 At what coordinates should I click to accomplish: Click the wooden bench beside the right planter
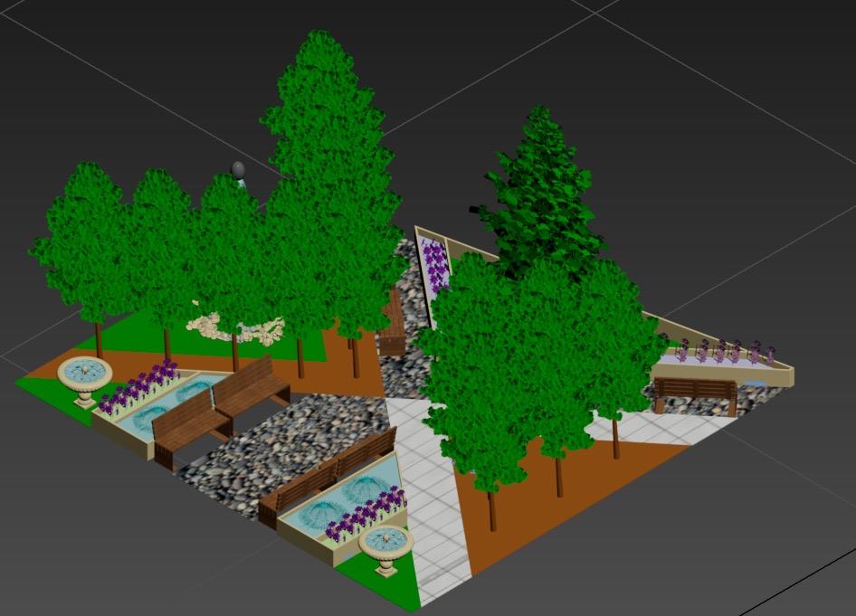coord(695,392)
